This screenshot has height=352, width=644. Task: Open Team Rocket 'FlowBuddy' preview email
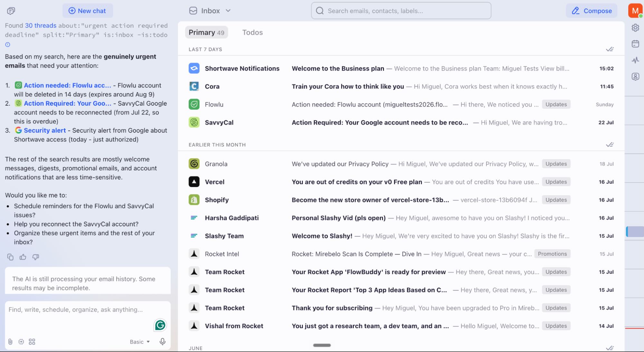[401, 272]
